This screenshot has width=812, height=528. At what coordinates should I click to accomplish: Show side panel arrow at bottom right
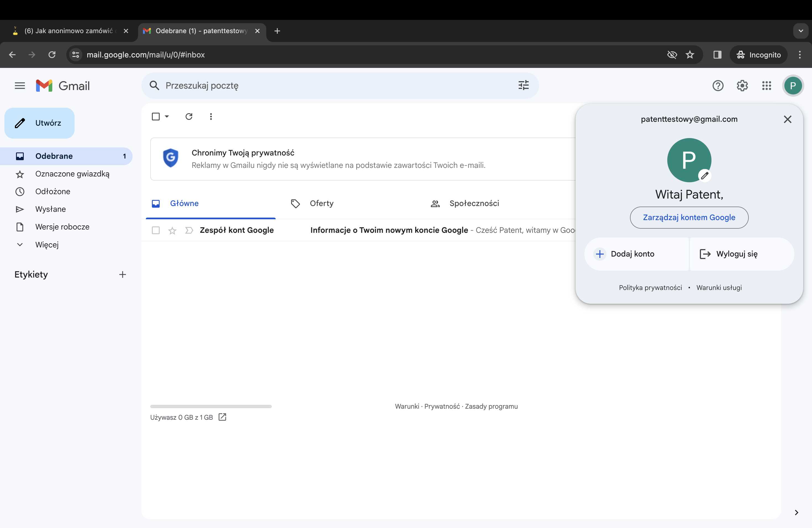pyautogui.click(x=796, y=512)
